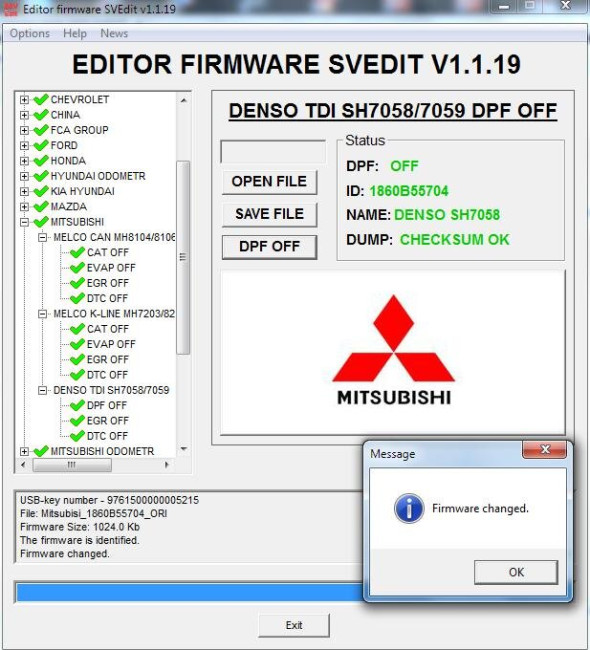Click the empty field above OPEN FILE
Screen dimensions: 590x650
coord(273,152)
